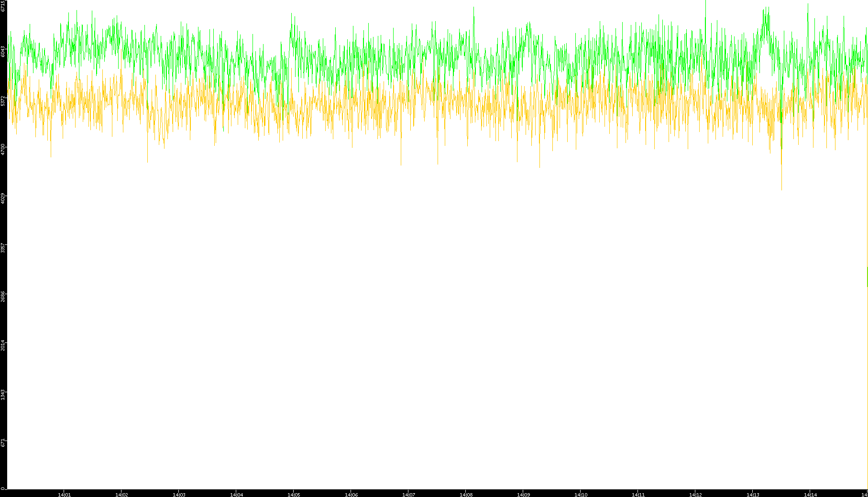Click the 14:09 time label

(523, 495)
